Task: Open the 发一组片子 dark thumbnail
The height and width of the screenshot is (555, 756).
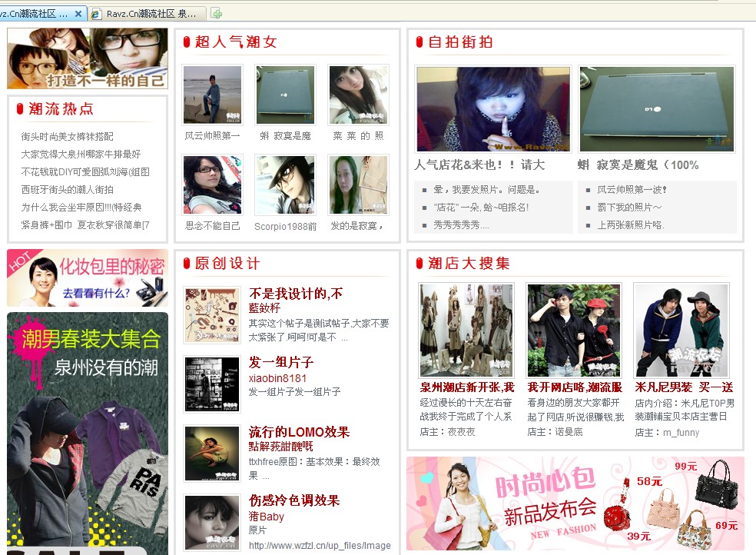Action: coord(212,384)
